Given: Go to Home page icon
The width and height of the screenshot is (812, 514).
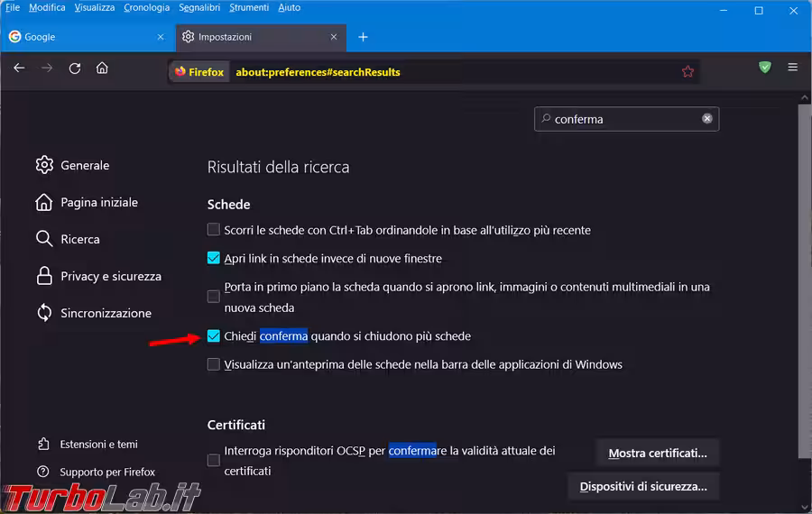Looking at the screenshot, I should (102, 69).
